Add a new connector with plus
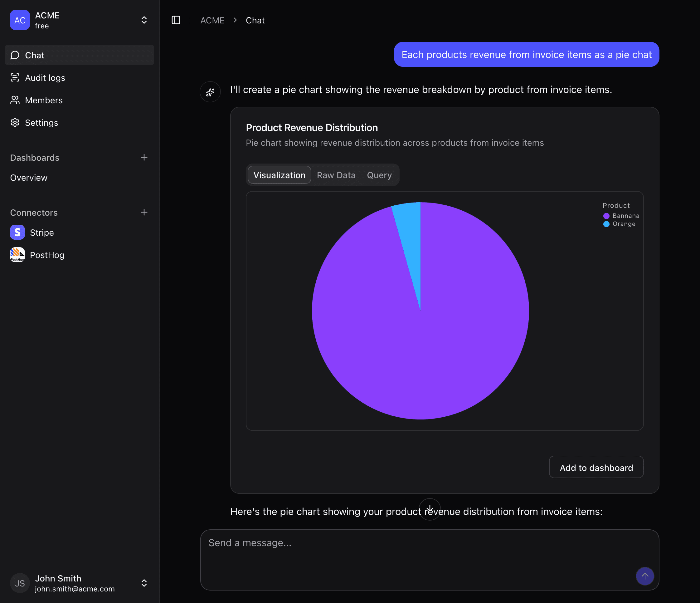This screenshot has height=603, width=700. point(144,212)
